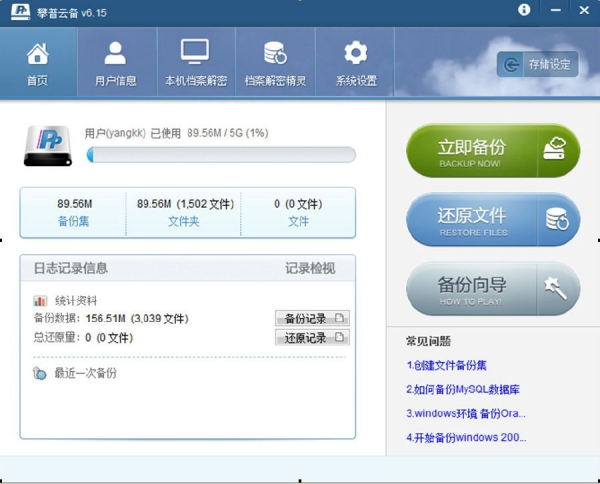Image resolution: width=600 pixels, height=484 pixels.
Task: Click the PP drive logo icon
Action: coord(50,145)
